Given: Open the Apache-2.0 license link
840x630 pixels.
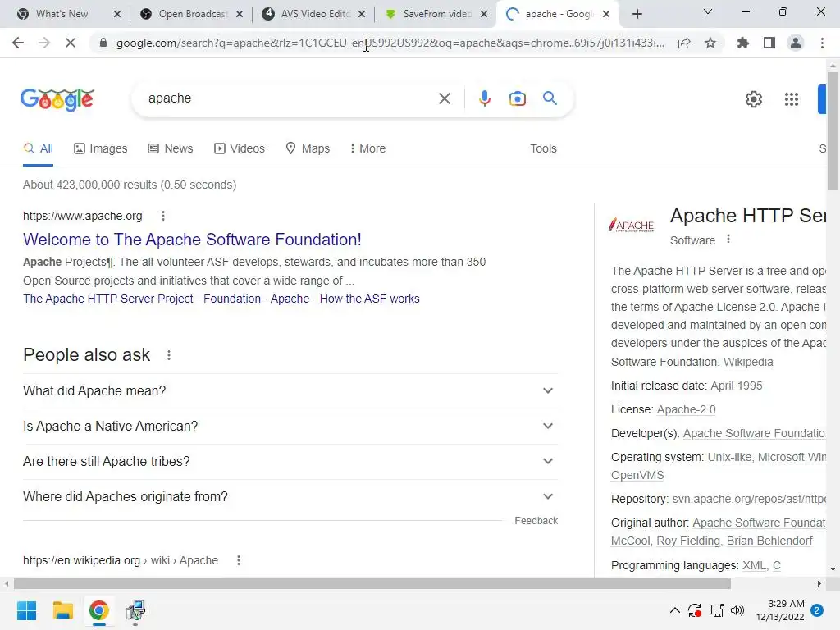Looking at the screenshot, I should [687, 410].
